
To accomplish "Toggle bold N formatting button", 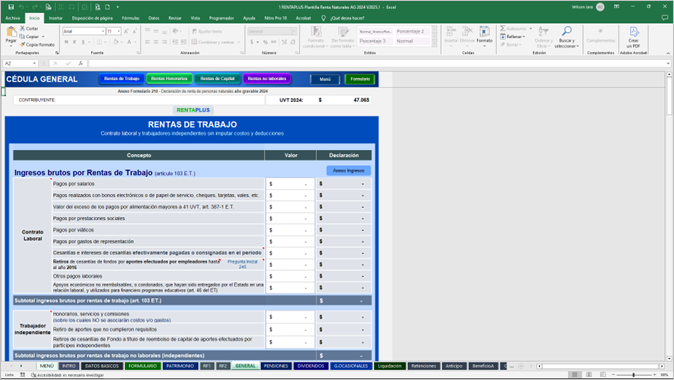I will point(66,42).
